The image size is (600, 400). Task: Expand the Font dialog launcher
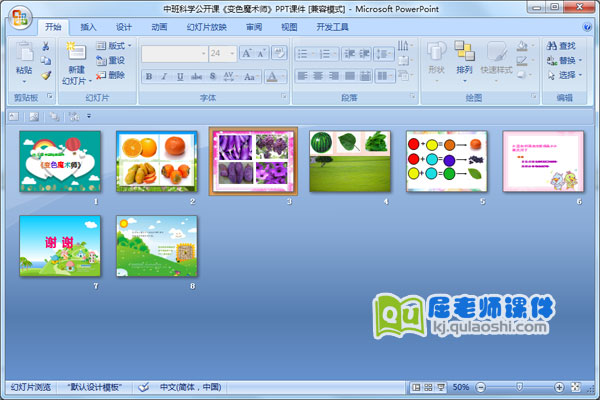284,96
